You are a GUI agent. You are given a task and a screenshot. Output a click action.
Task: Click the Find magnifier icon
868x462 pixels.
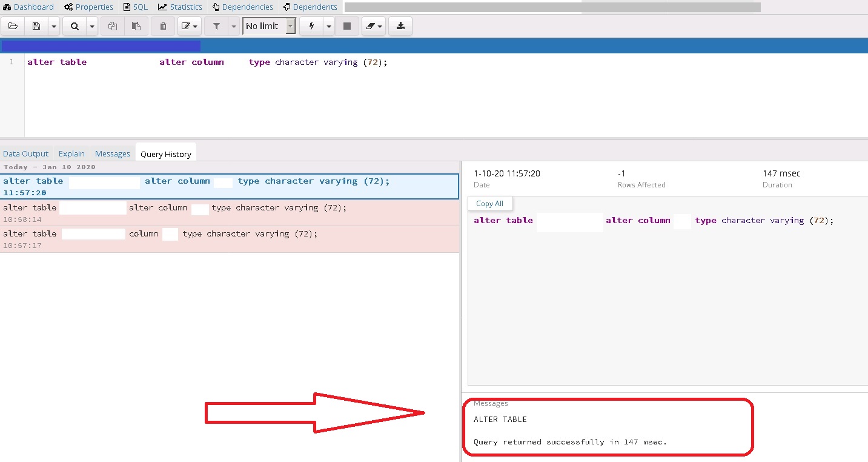tap(75, 26)
